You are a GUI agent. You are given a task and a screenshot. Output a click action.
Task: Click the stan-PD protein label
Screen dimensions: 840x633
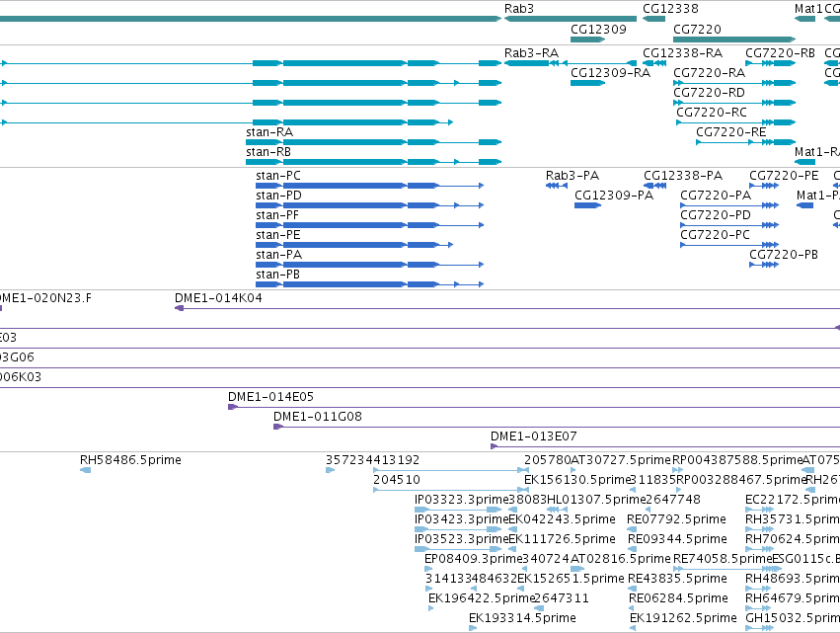click(x=278, y=196)
